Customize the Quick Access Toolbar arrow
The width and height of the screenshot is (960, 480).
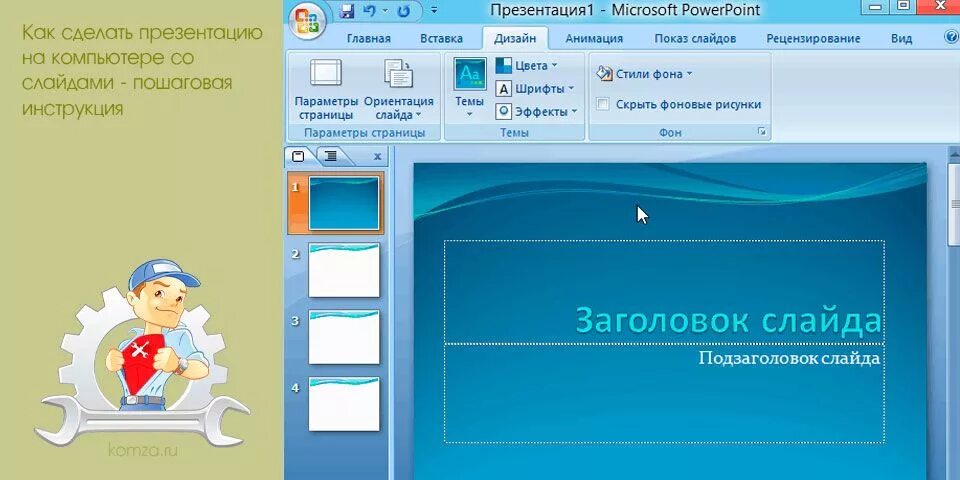pyautogui.click(x=434, y=10)
